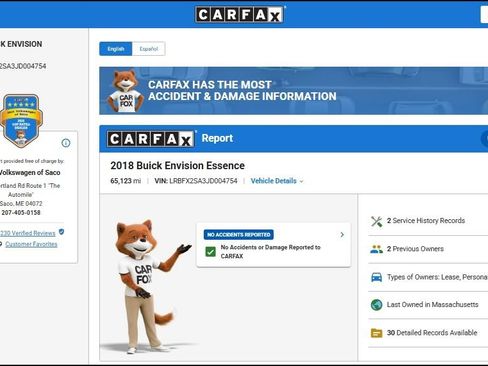Select 30 Detailed Records Available row
Screen dimensions: 488x366
tap(428, 333)
